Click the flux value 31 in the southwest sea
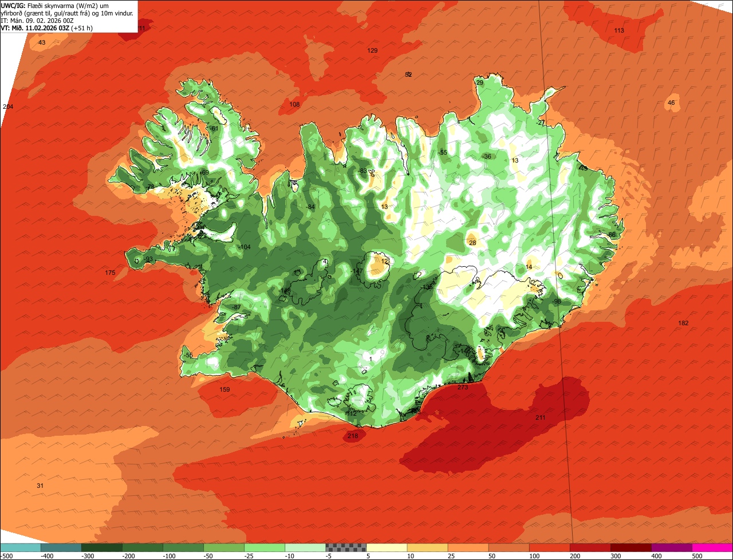This screenshot has width=733, height=560. [40, 486]
